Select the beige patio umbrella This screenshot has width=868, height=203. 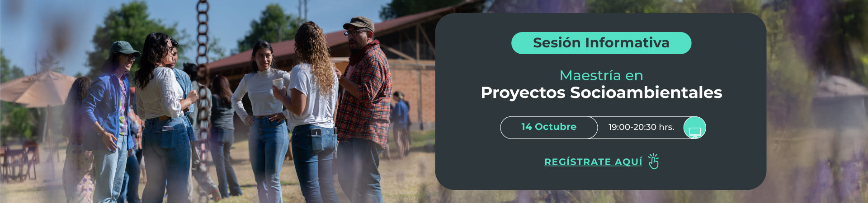coord(38,88)
